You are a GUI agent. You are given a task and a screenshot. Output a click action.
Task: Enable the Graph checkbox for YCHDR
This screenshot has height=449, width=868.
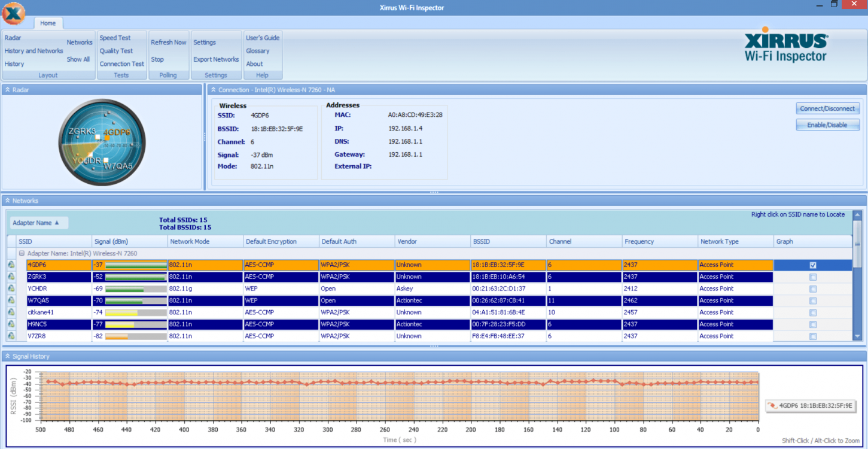pos(812,289)
